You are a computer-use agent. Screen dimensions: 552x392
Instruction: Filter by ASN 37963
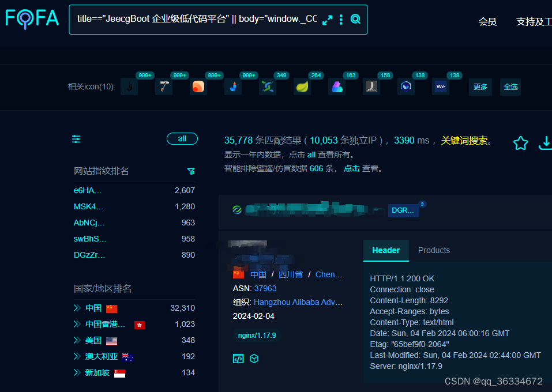265,289
